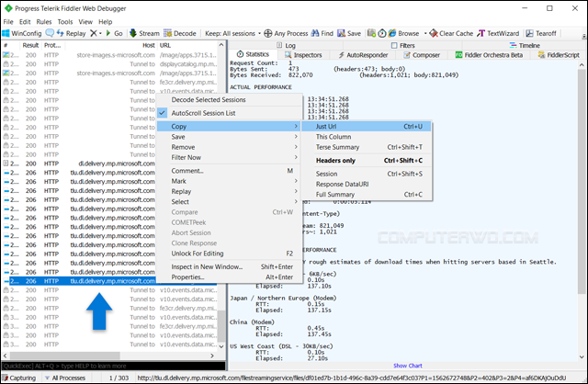
Task: Toggle the Filters tab checkbox
Action: click(x=394, y=45)
